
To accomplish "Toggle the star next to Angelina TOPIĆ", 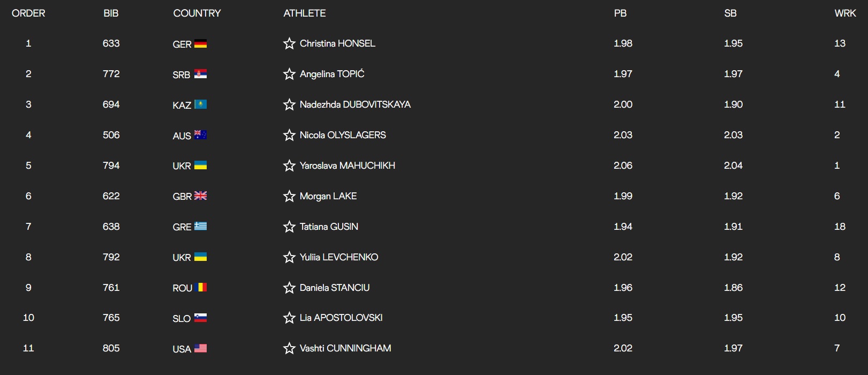I will point(289,74).
